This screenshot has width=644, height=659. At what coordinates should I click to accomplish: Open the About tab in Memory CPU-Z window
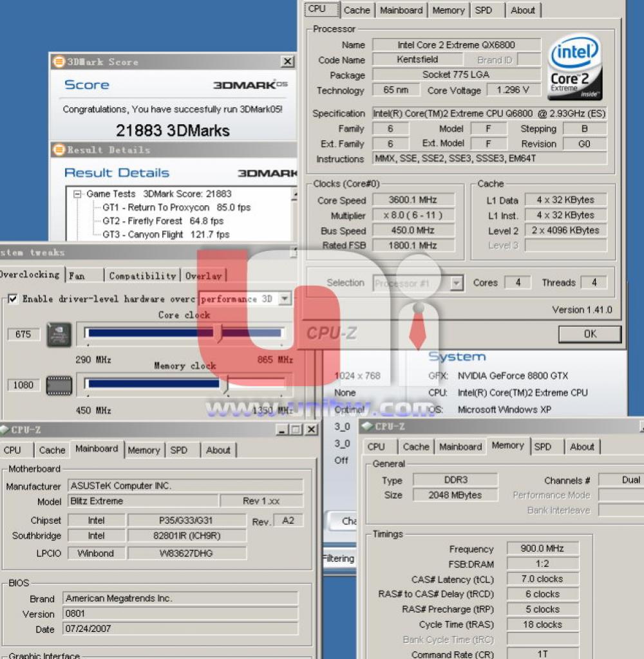tap(582, 447)
